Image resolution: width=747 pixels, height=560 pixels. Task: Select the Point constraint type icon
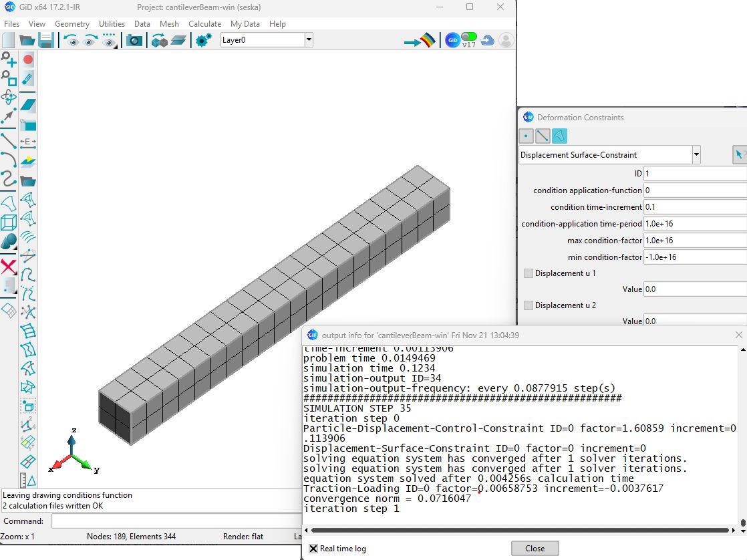pos(526,136)
